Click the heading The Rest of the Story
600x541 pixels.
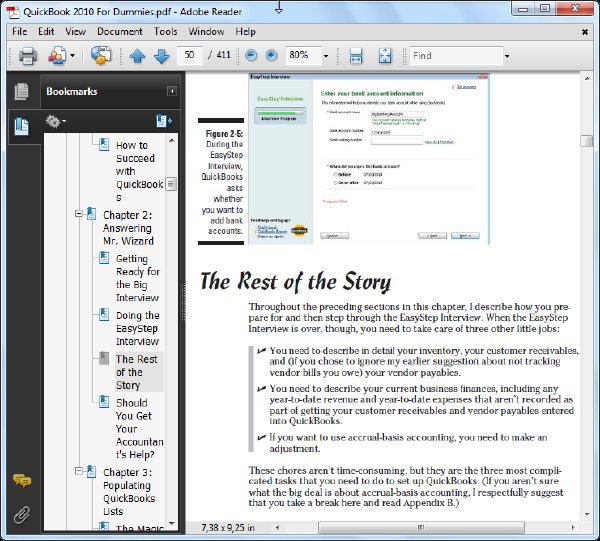[x=295, y=282]
